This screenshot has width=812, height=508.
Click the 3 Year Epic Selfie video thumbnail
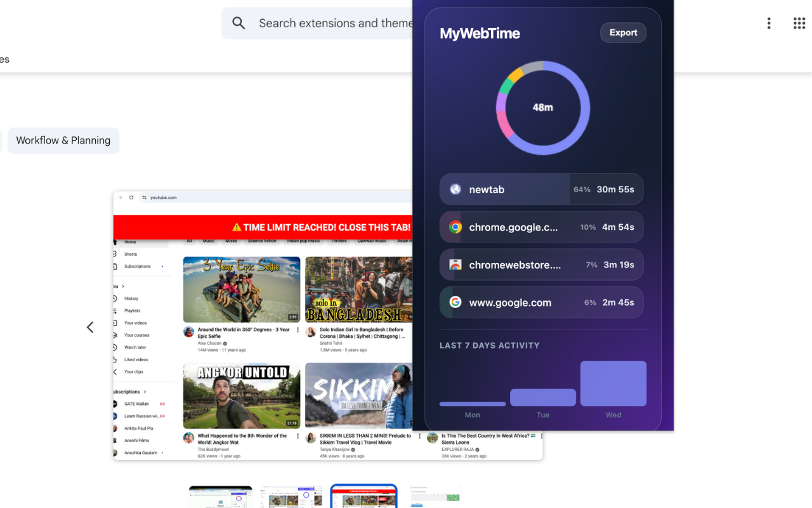pos(241,290)
